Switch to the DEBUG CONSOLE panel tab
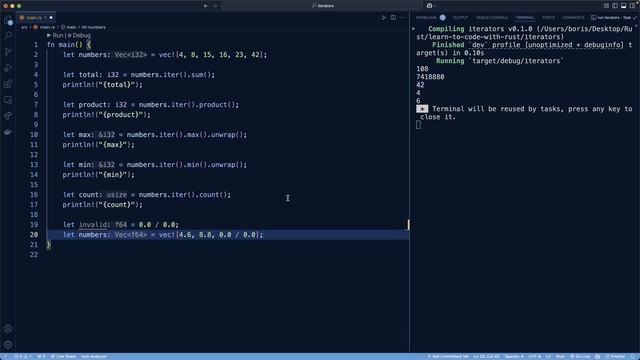 (492, 18)
